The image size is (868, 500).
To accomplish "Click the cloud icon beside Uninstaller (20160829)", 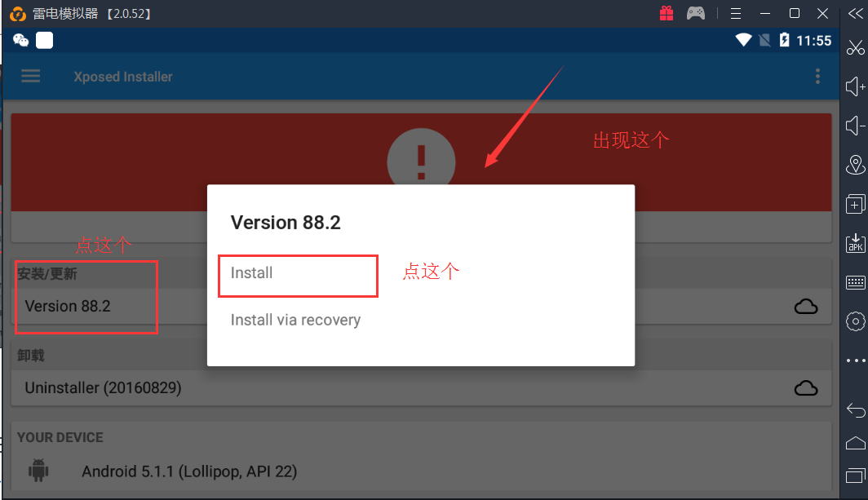I will 806,388.
